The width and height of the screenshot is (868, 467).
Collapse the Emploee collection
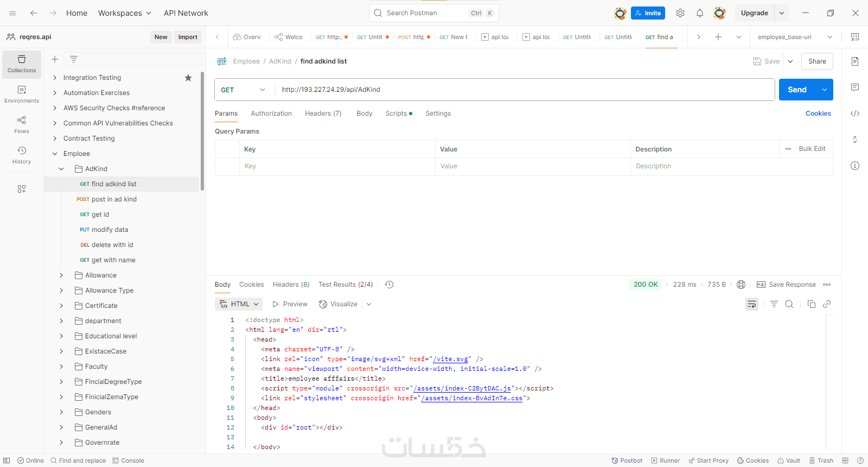click(x=55, y=154)
